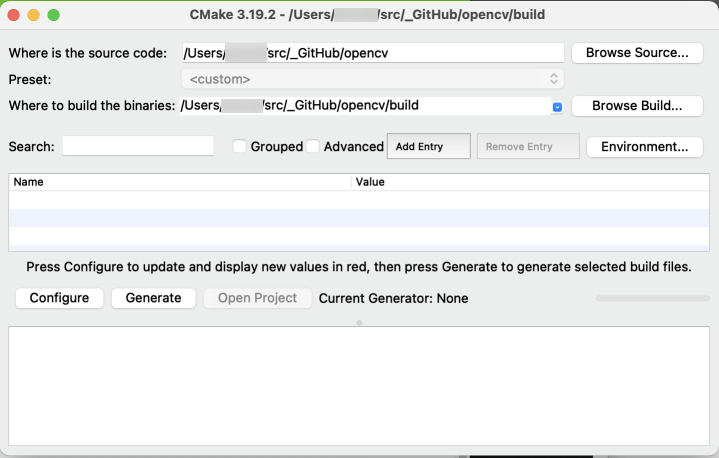
Task: Edit the source code path field
Action: click(372, 53)
